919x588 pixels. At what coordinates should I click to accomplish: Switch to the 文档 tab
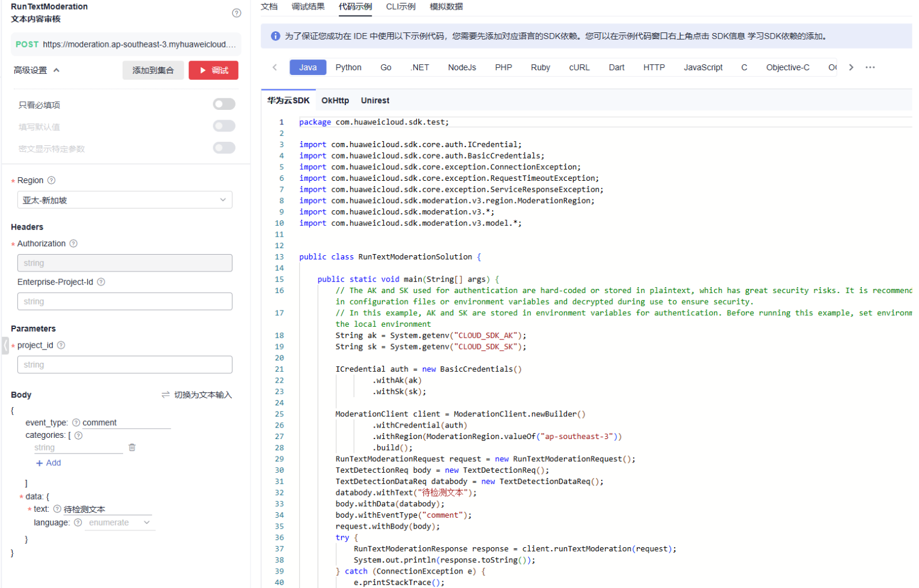269,7
